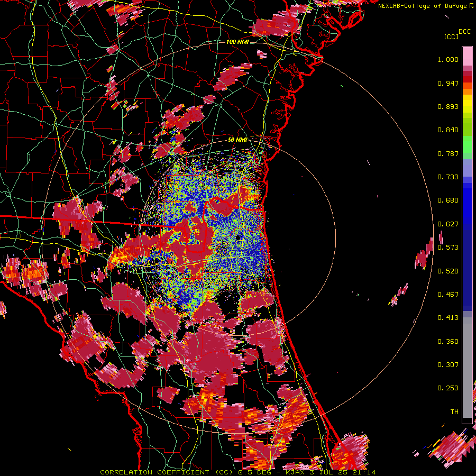Click the CORRELATION COEFFICIENT caption at the bottom
The width and height of the screenshot is (476, 476).
(237, 472)
